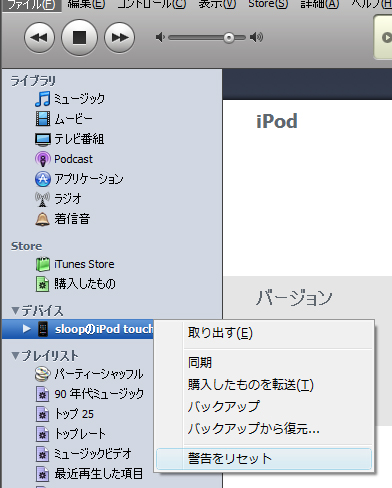Choose 警告をリセット from the context menu
The image size is (392, 488).
[263, 459]
